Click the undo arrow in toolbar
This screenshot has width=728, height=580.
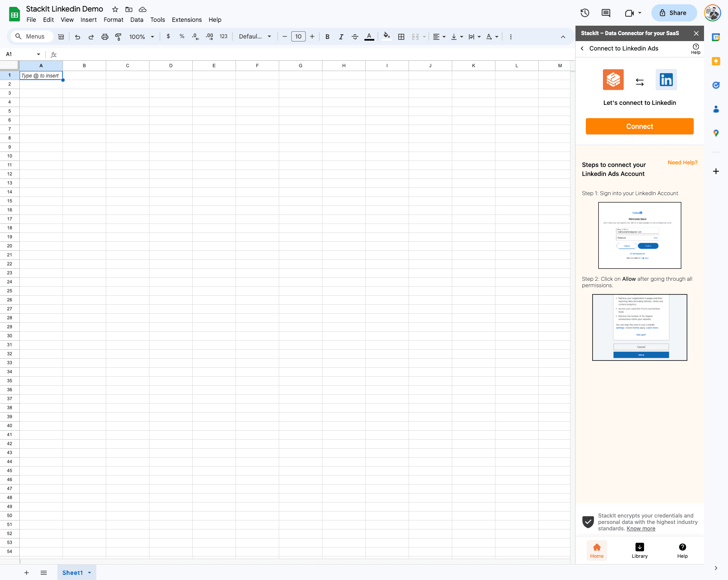[x=78, y=37]
